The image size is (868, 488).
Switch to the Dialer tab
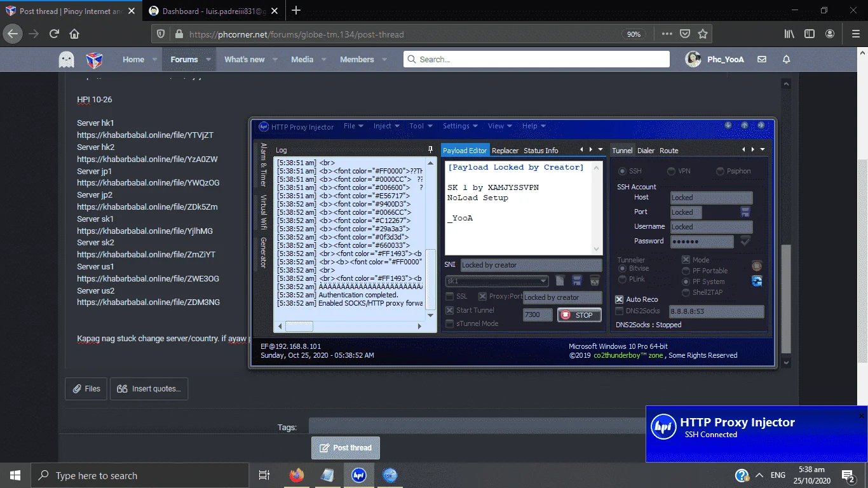click(x=646, y=151)
